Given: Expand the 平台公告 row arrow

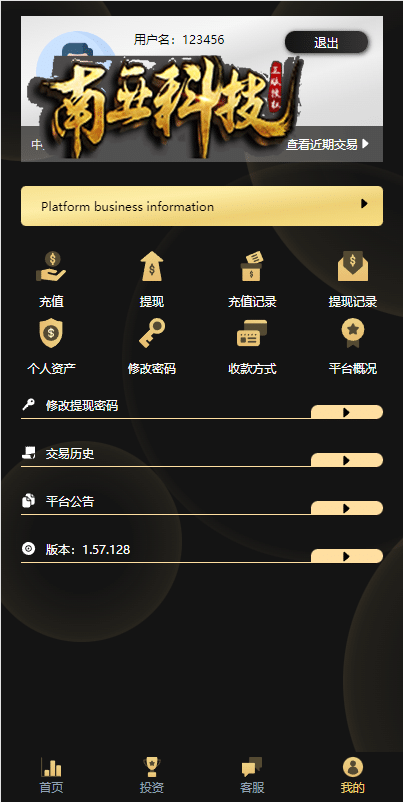Looking at the screenshot, I should [347, 508].
